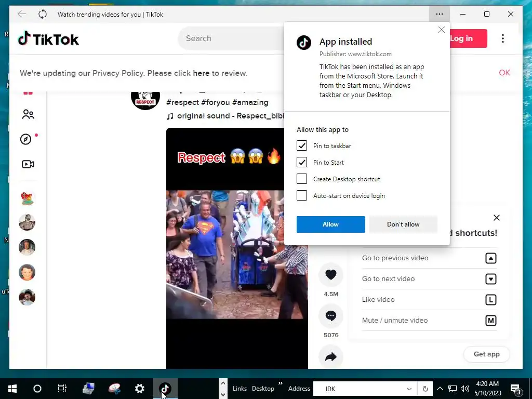This screenshot has width=532, height=399.
Task: Open Settings gear in taskbar
Action: coord(139,389)
